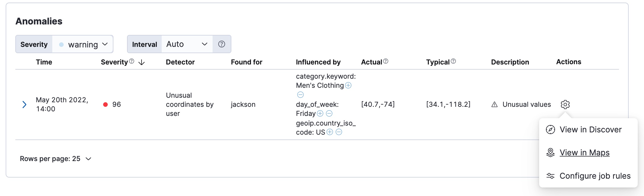Sort by the Severity column header
The height and width of the screenshot is (196, 644).
pos(115,62)
